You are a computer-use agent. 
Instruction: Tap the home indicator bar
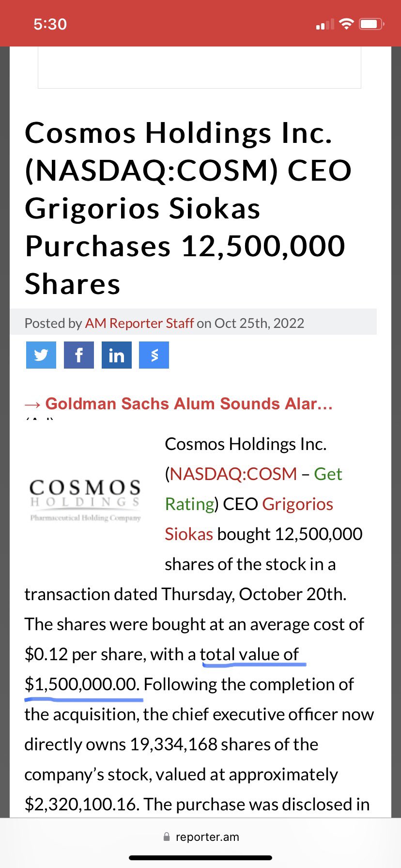(200, 858)
